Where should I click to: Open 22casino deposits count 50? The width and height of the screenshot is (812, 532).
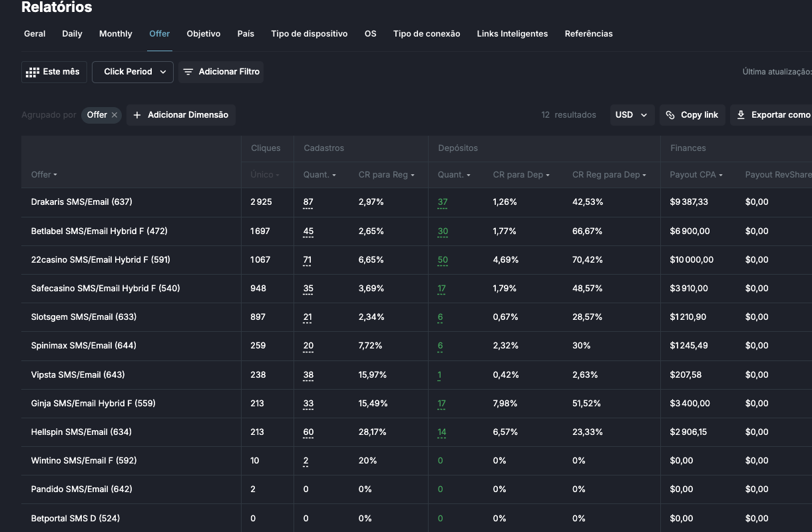[x=443, y=260]
